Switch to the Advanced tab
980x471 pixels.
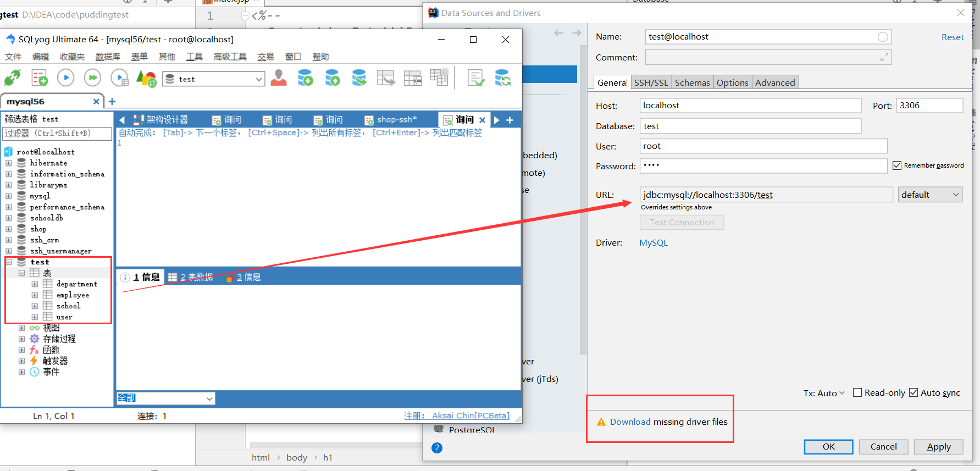click(x=775, y=82)
